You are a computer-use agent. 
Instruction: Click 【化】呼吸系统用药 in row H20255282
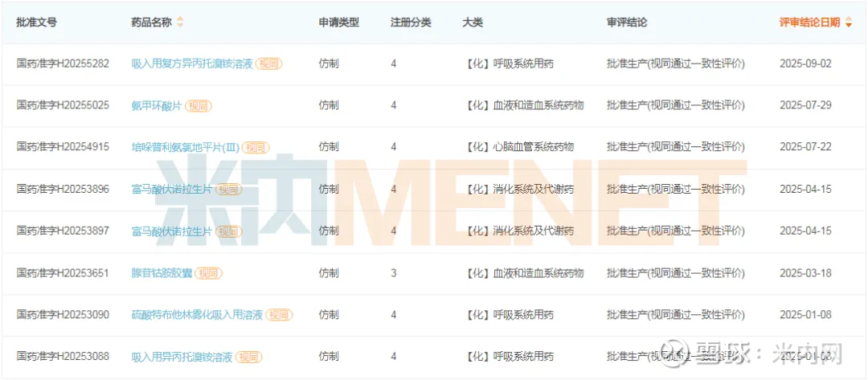tap(508, 63)
